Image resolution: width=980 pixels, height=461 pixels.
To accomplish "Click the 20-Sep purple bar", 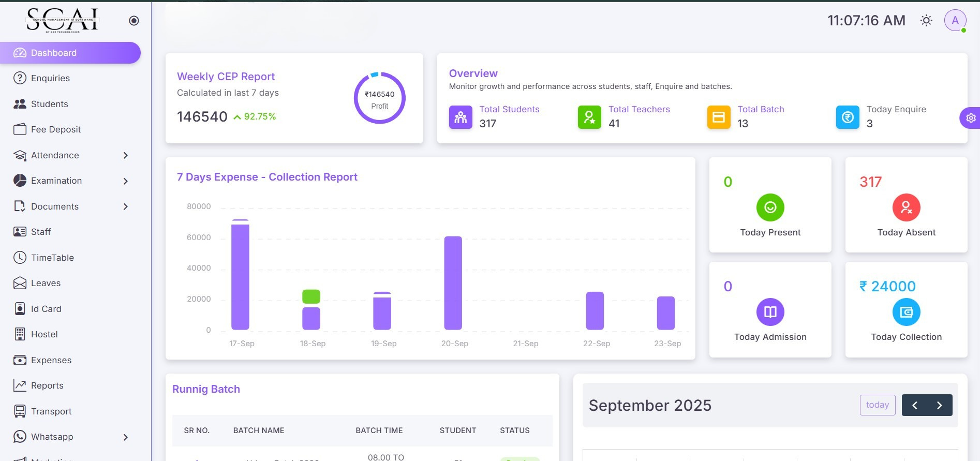I will (453, 283).
